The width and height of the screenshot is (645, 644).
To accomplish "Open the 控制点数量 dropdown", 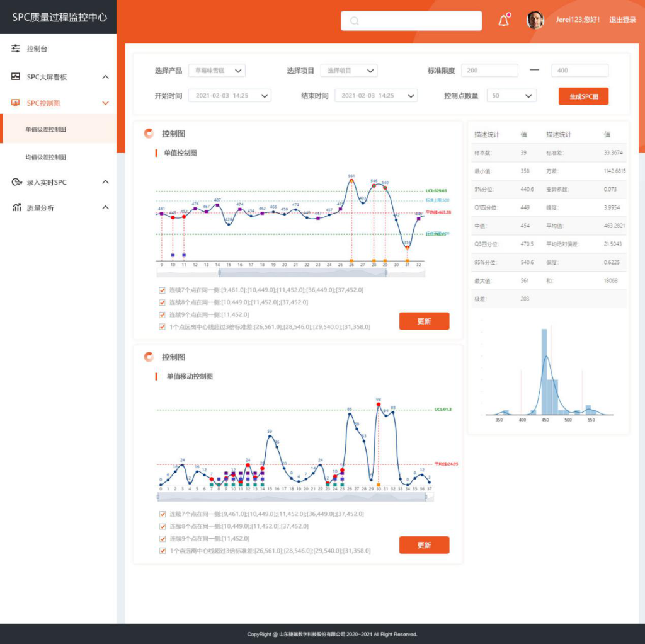I will click(x=511, y=96).
